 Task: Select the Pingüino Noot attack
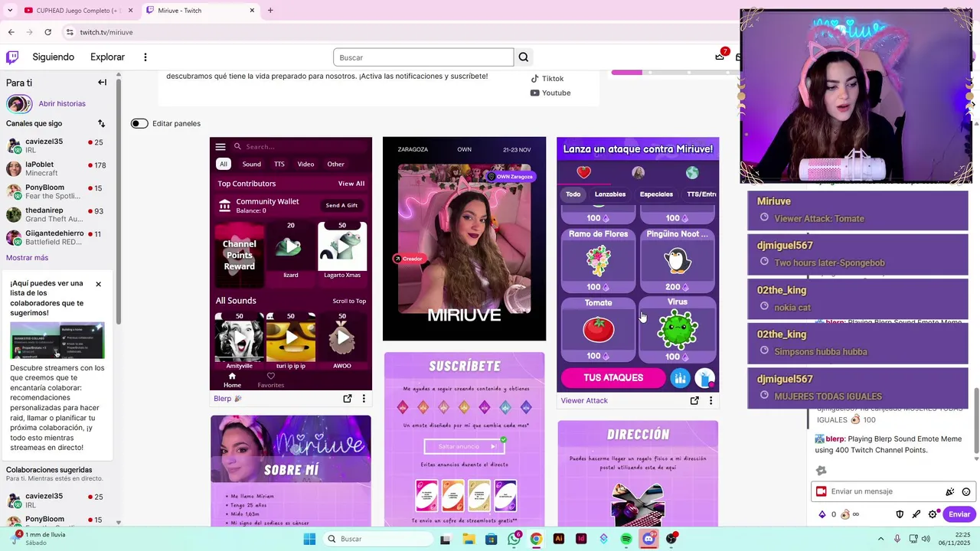click(678, 261)
